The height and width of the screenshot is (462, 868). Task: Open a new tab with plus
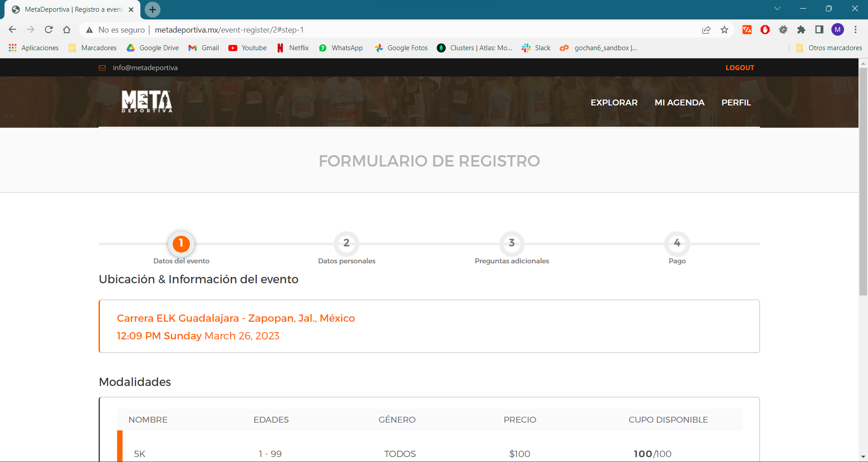[x=152, y=10]
